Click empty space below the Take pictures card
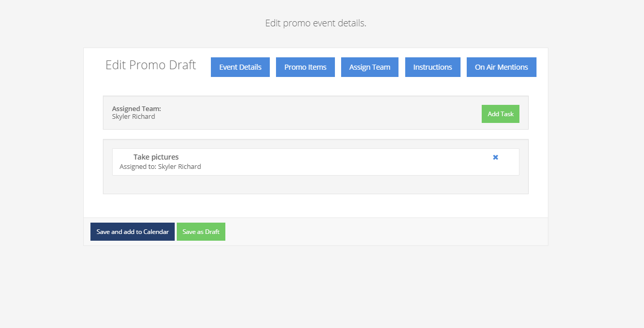Image resolution: width=644 pixels, height=328 pixels. (x=315, y=184)
